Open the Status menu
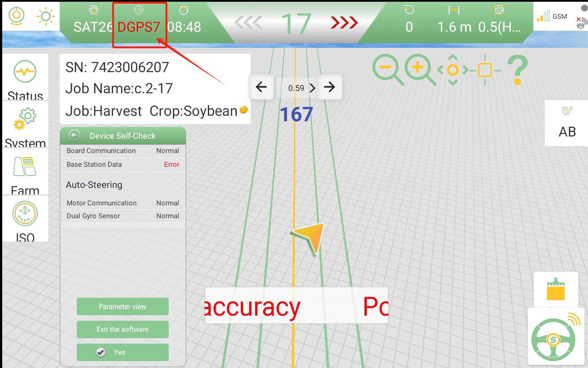The width and height of the screenshot is (588, 368). tap(25, 78)
